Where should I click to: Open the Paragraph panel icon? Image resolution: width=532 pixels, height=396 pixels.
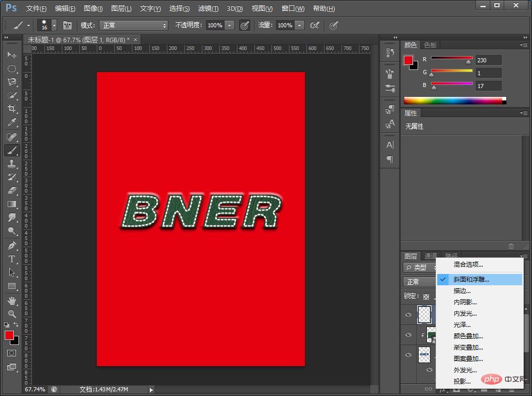(390, 159)
